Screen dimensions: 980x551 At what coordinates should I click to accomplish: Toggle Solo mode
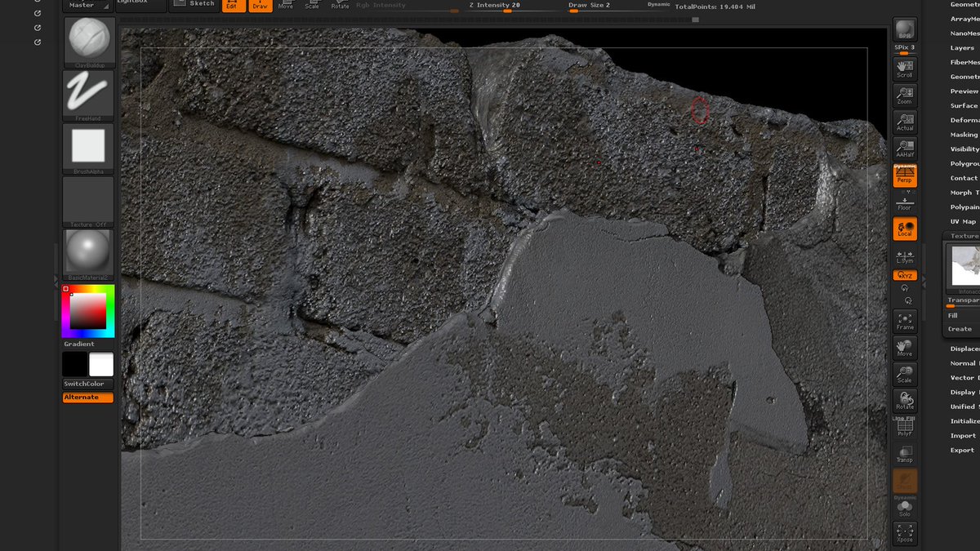tap(905, 508)
